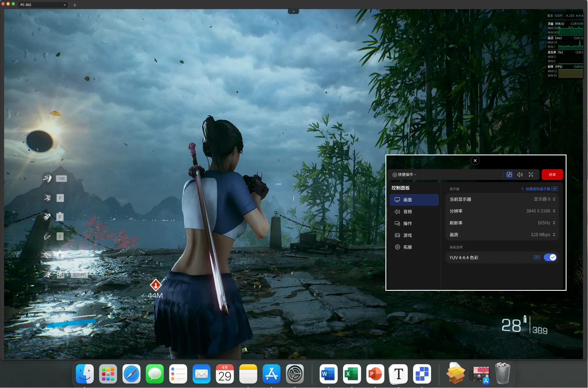The image size is (588, 388).
Task: Open 刷新率 dropdown showing 165Hz
Action: coord(546,223)
